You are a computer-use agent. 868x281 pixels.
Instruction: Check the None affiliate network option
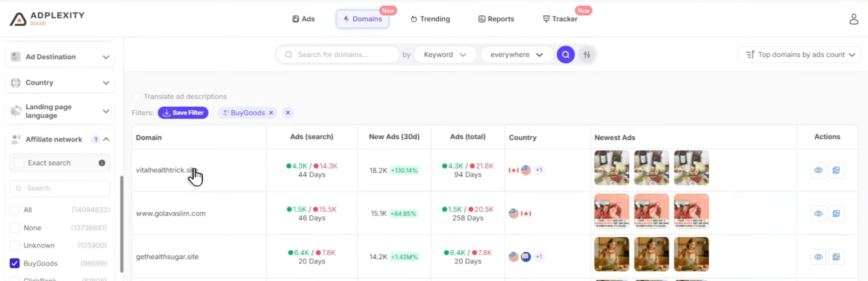pyautogui.click(x=14, y=228)
